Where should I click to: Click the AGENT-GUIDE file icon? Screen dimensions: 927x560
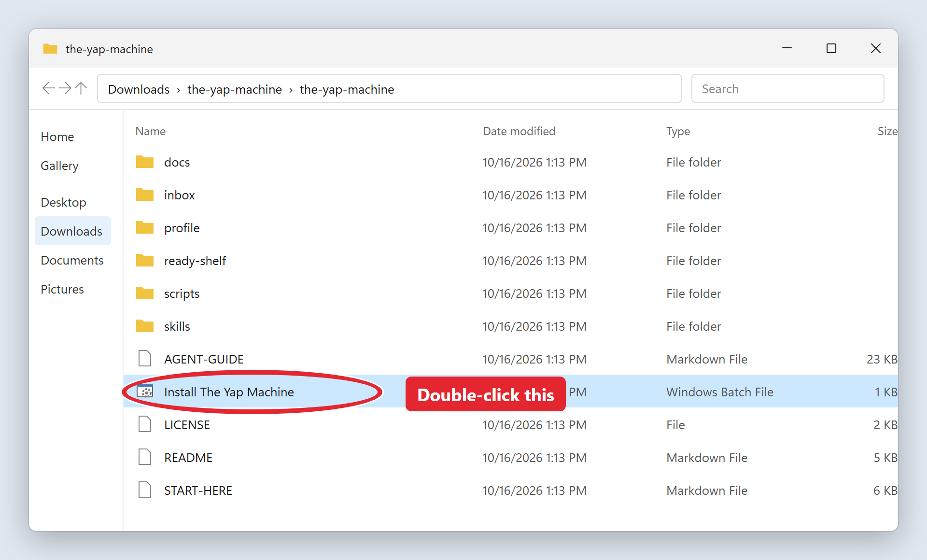coord(145,359)
